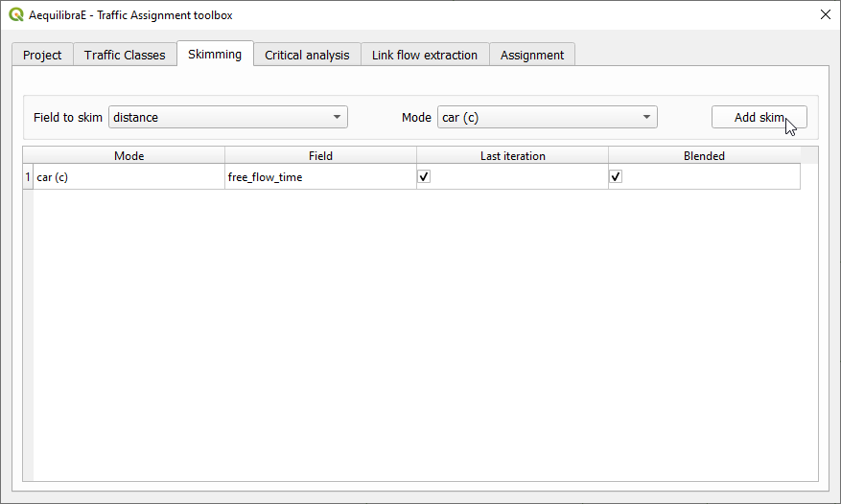Screen dimensions: 841x504
Task: Switch to the Assignment tab
Action: (x=531, y=55)
